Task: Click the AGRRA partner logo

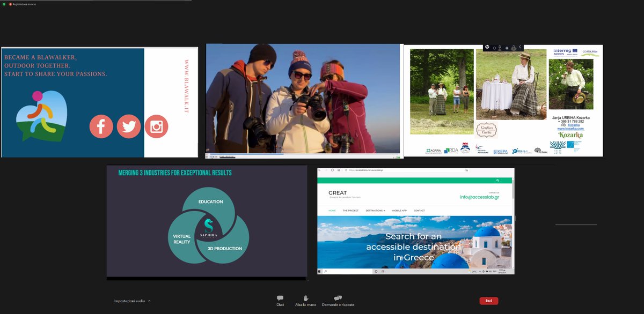Action: [434, 151]
